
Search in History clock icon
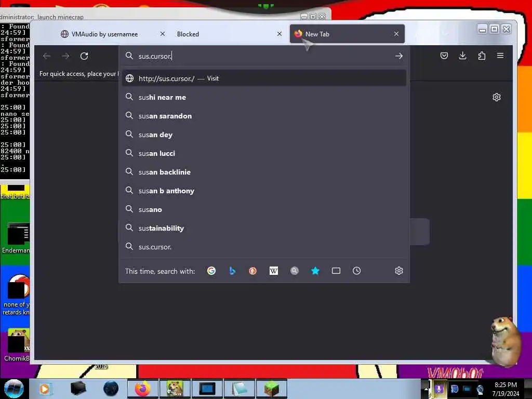pyautogui.click(x=356, y=271)
